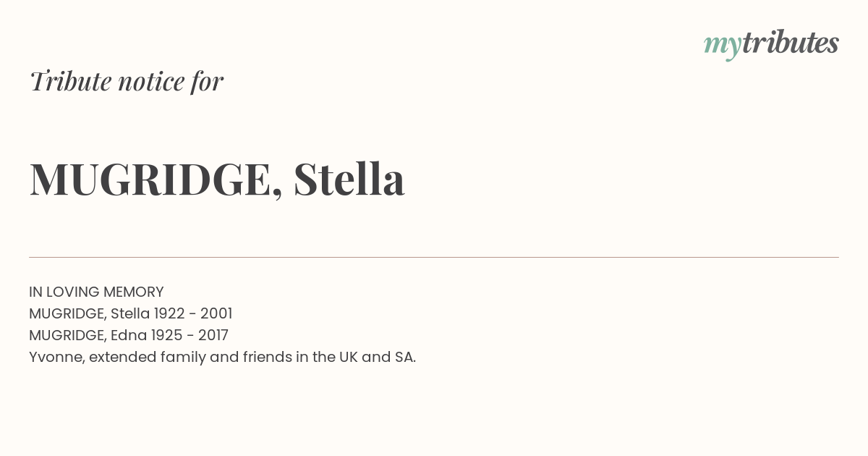Click the green 'my' part of the logo
This screenshot has width=868, height=456.
click(723, 46)
